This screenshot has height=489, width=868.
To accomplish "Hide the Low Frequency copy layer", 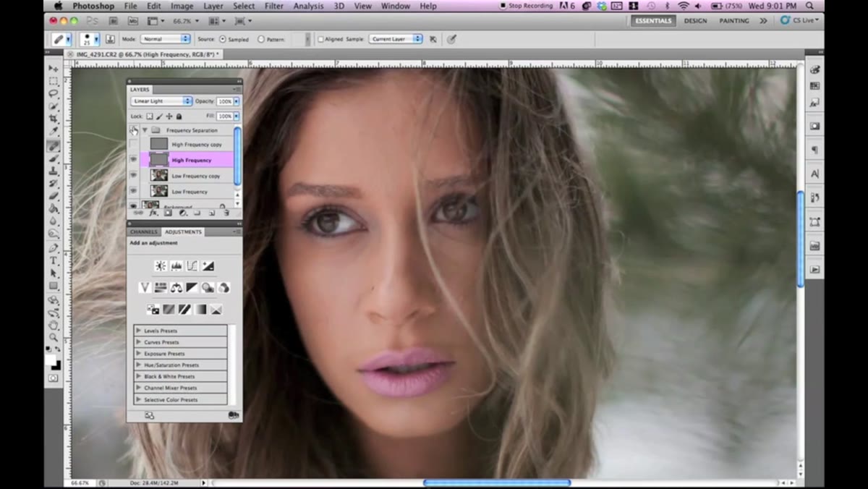I will click(133, 176).
